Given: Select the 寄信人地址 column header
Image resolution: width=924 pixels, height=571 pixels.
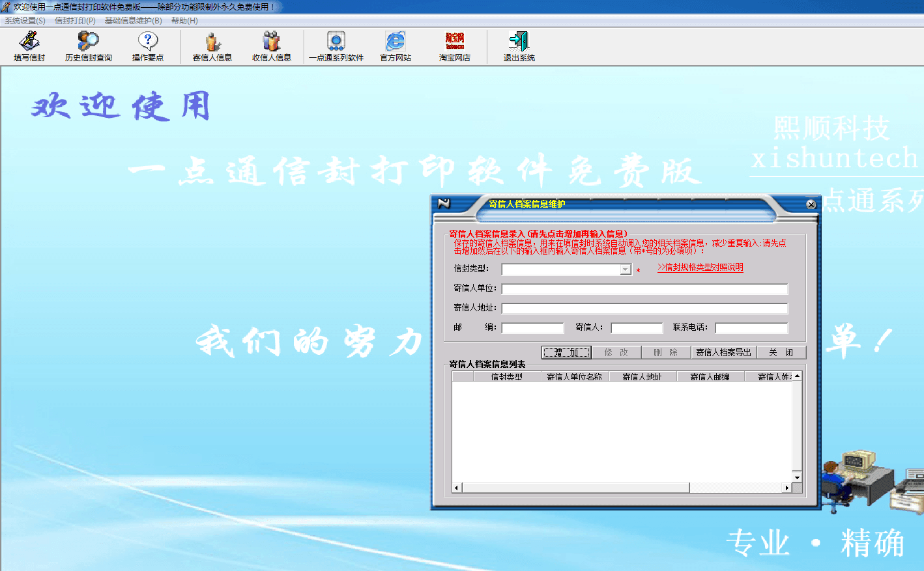Looking at the screenshot, I should tap(642, 376).
